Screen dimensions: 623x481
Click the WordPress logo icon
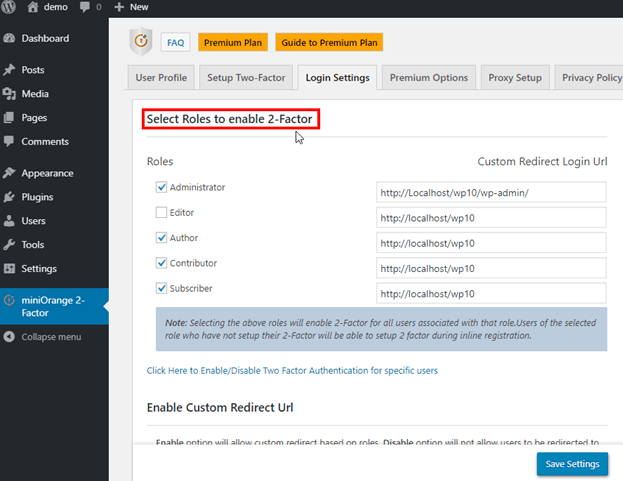[x=8, y=7]
